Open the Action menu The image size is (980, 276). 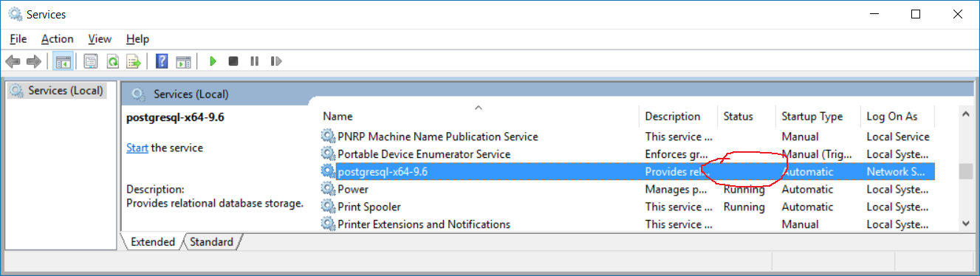point(57,38)
